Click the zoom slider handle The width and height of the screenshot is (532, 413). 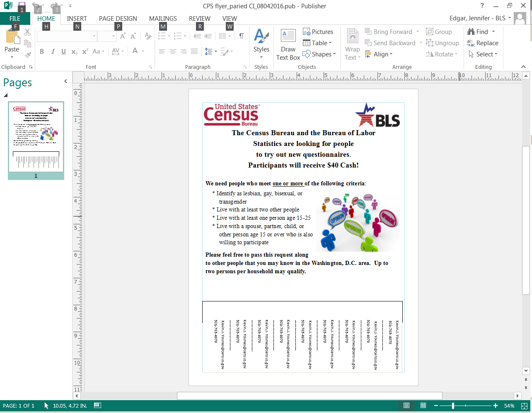[x=453, y=406]
